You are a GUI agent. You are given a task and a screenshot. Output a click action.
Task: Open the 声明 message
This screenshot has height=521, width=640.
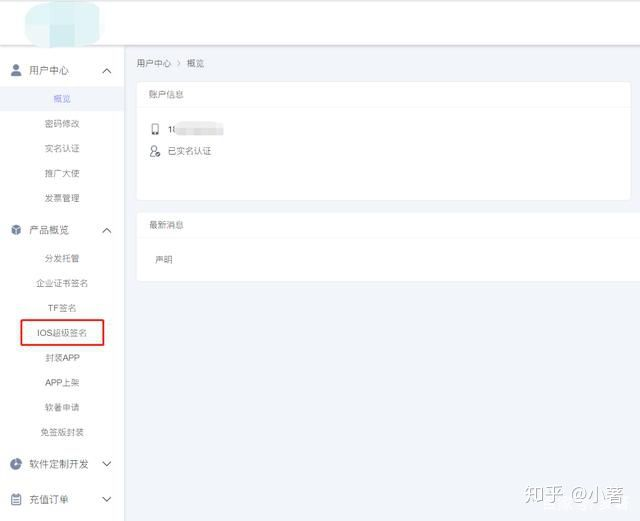[164, 259]
